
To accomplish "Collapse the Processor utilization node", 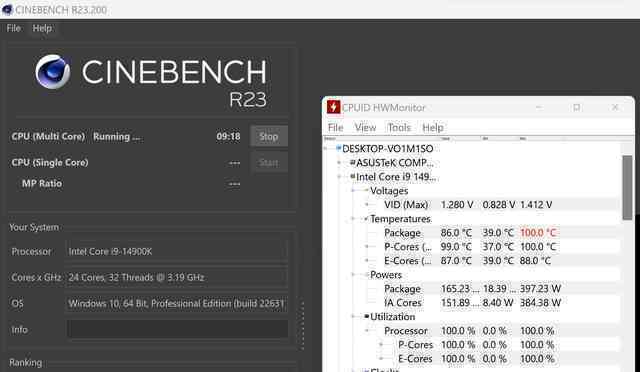I will click(367, 330).
